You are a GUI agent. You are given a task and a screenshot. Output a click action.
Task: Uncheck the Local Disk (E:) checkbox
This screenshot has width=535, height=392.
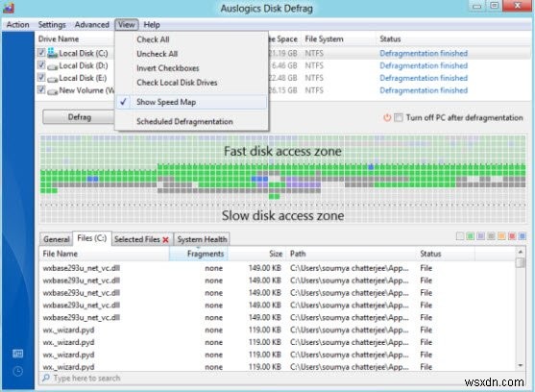(x=41, y=77)
